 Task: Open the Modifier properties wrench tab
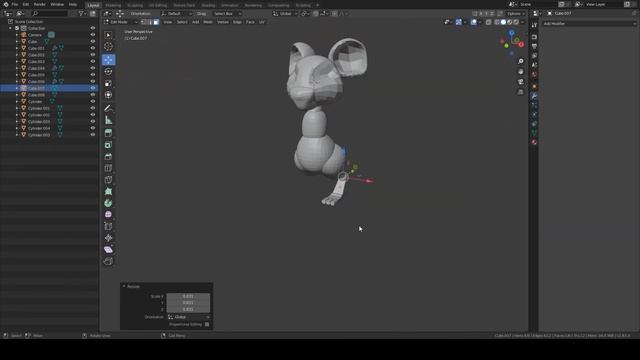click(x=534, y=96)
